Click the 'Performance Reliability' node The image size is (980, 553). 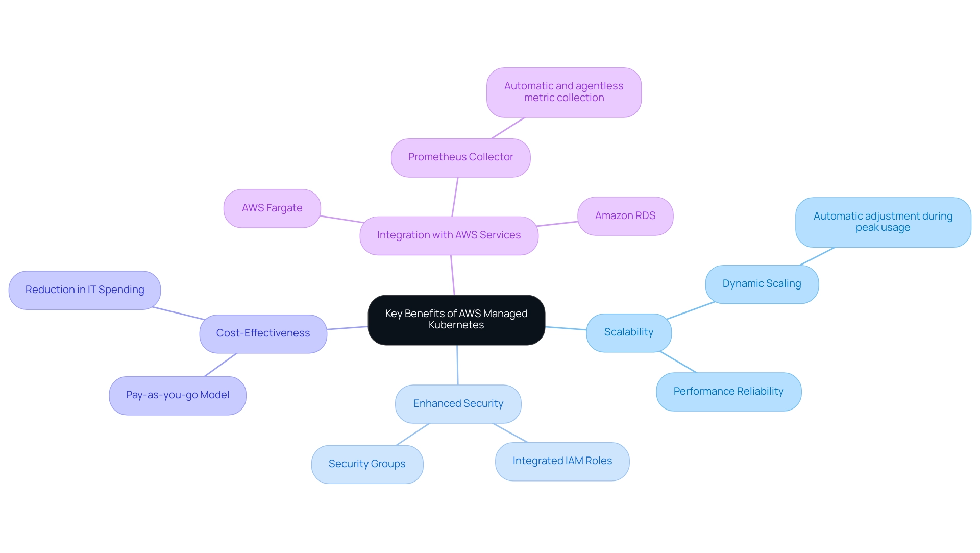(729, 391)
